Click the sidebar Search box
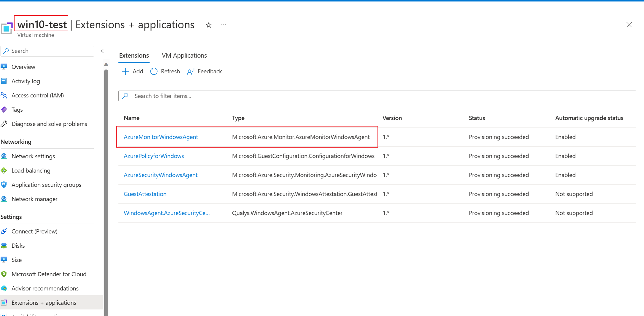 click(x=47, y=51)
